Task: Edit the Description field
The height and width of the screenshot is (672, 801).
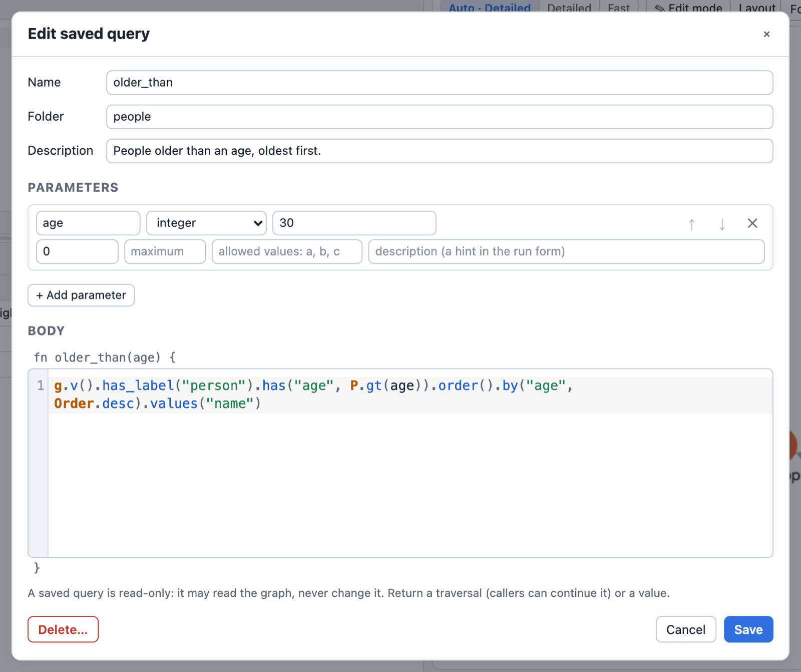Action: [440, 151]
